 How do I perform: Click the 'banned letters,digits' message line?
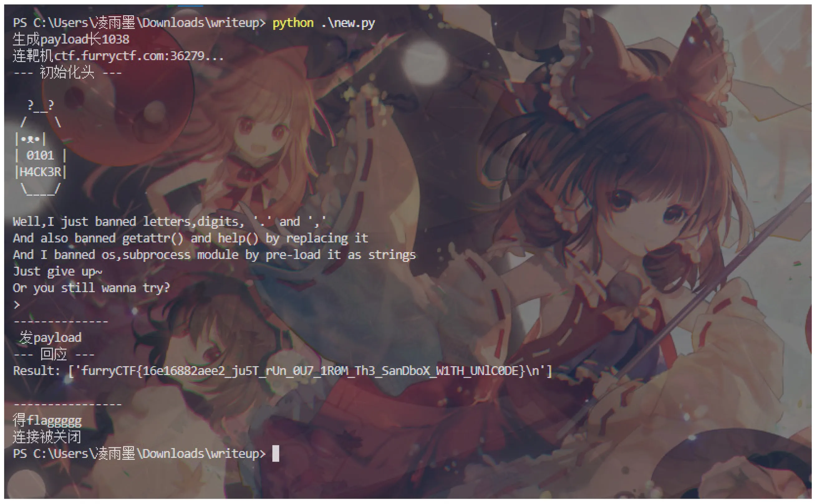point(169,222)
